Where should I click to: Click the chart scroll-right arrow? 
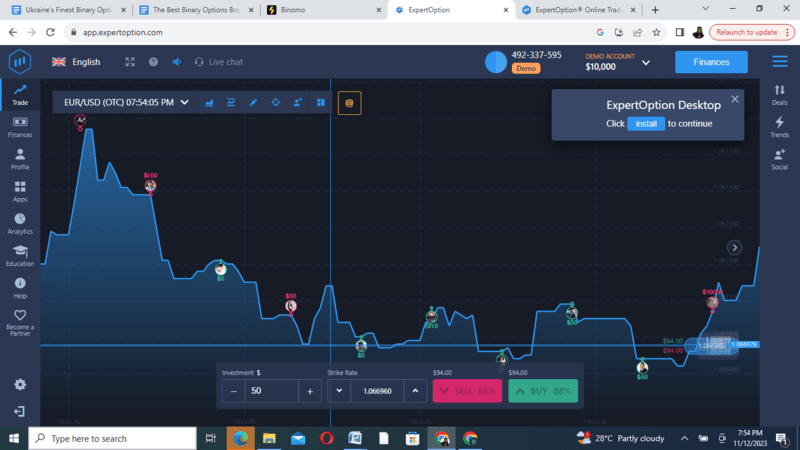click(x=735, y=247)
